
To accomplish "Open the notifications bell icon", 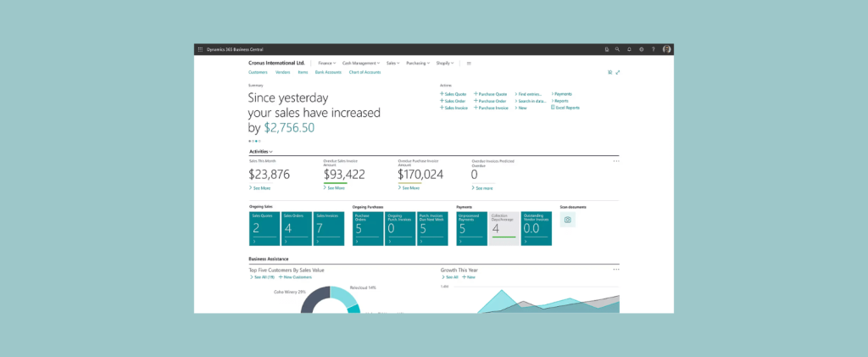I will pyautogui.click(x=630, y=49).
